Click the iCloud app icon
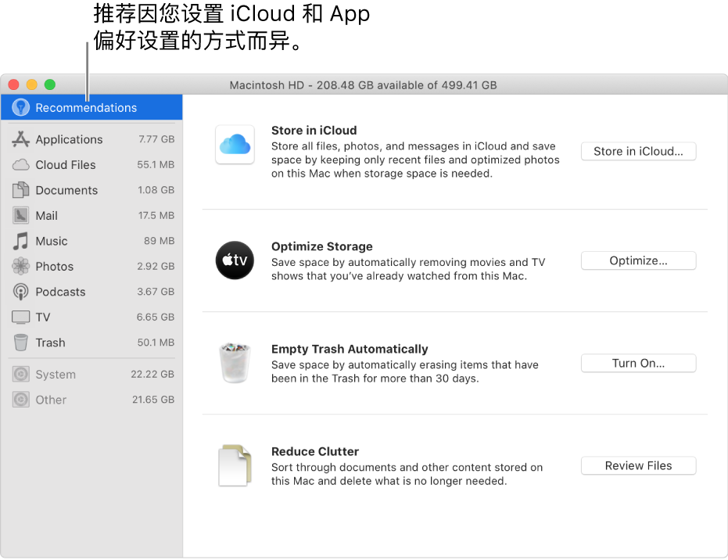728x560 pixels. pyautogui.click(x=235, y=145)
